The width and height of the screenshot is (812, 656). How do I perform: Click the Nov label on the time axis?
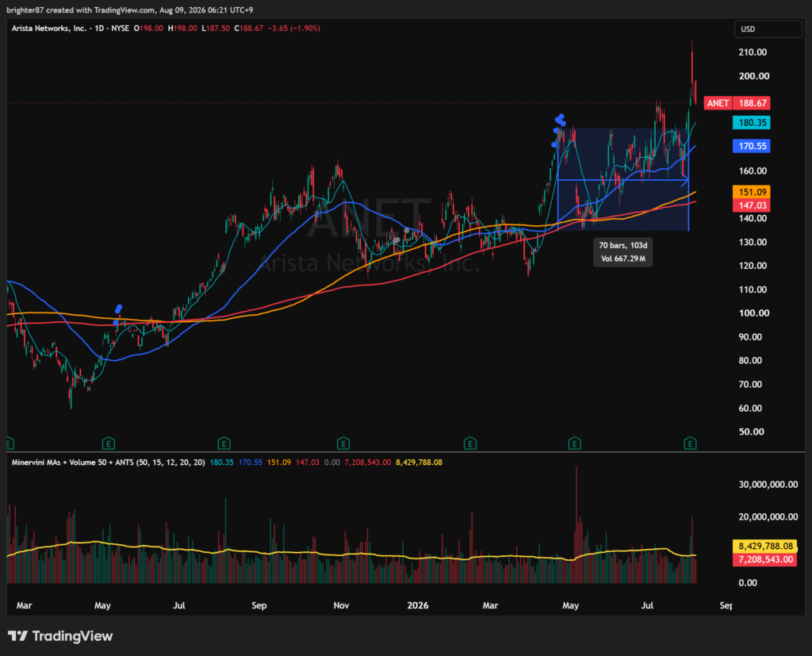[x=341, y=605]
